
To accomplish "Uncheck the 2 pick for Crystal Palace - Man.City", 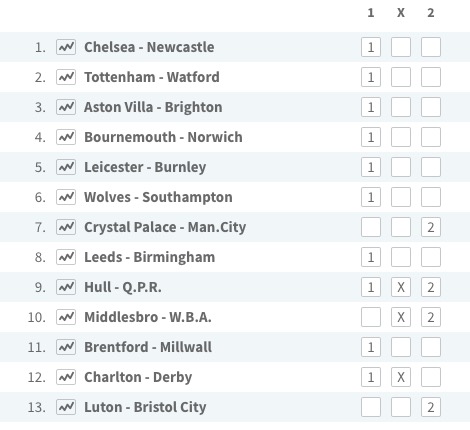I will 431,227.
